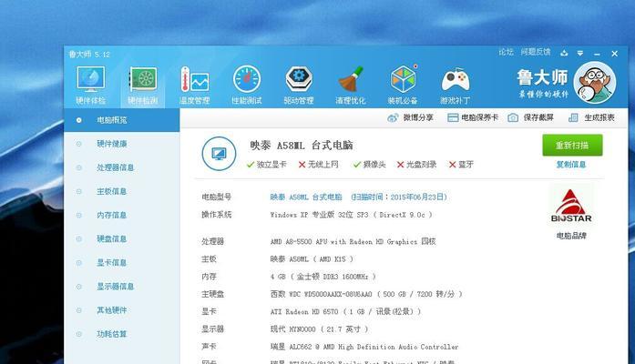Open the 问题反馈 feedback link
This screenshot has height=364, width=635.
(536, 52)
